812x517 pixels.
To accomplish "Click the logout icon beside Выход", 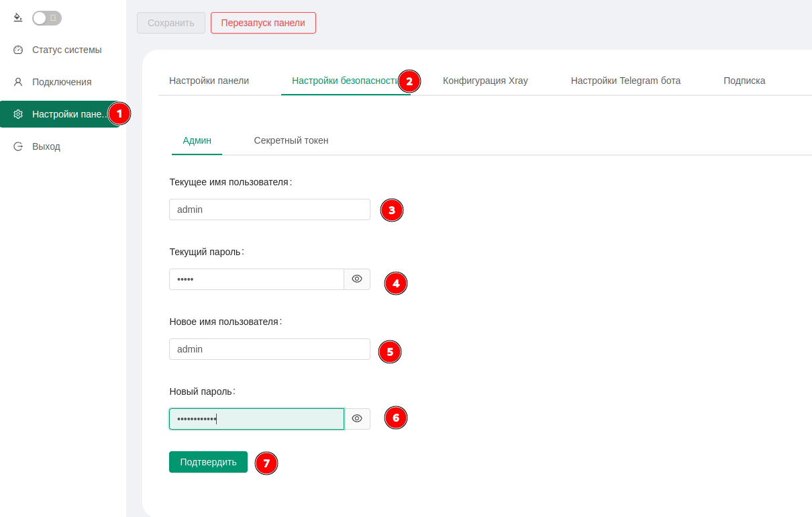I will pos(18,146).
